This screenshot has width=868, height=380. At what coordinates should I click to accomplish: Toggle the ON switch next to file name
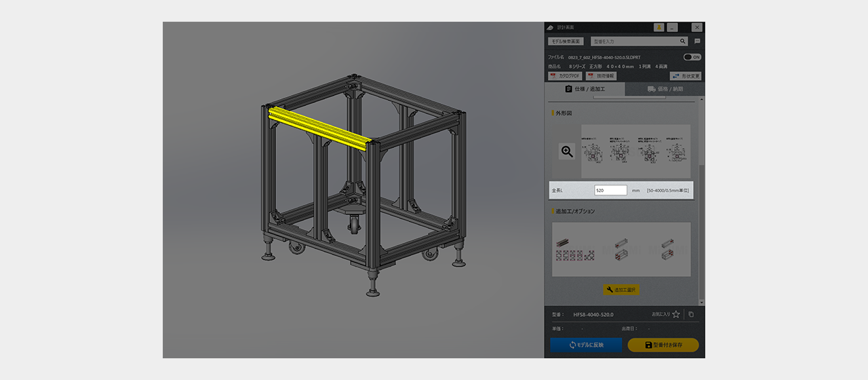[692, 58]
